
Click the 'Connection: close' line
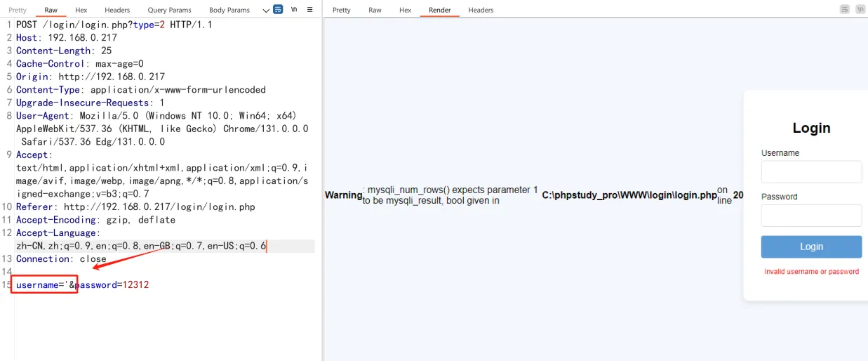[x=61, y=259]
